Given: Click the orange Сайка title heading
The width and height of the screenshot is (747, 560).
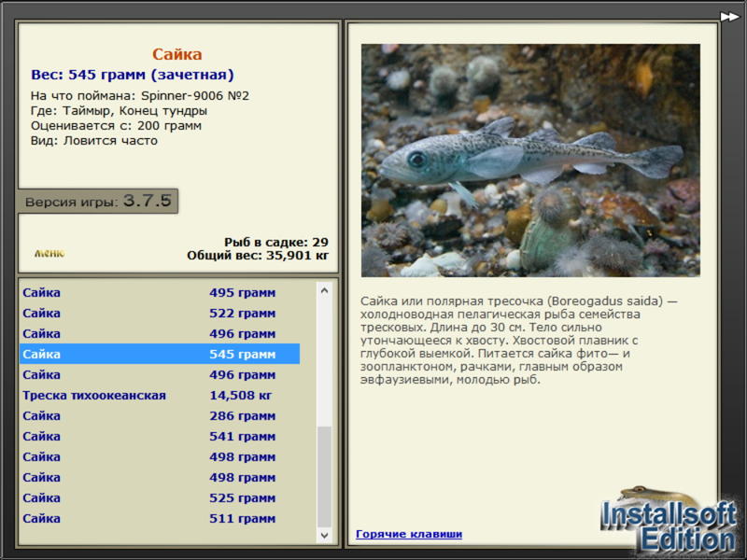Looking at the screenshot, I should pyautogui.click(x=176, y=54).
